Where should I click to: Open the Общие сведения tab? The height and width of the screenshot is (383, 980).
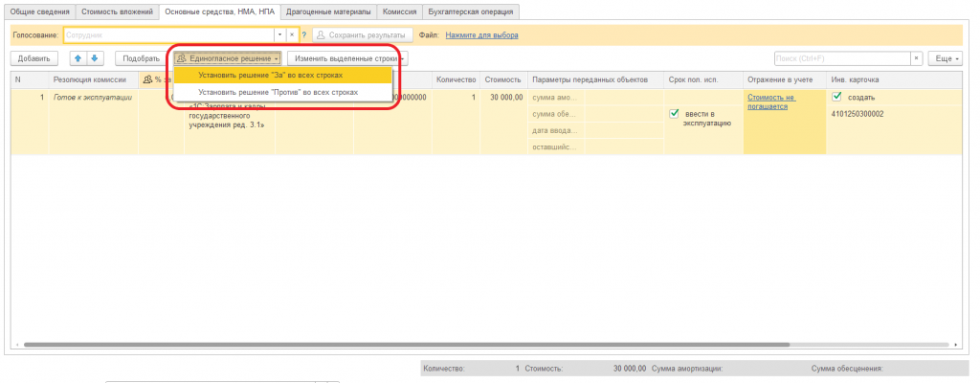coord(39,11)
